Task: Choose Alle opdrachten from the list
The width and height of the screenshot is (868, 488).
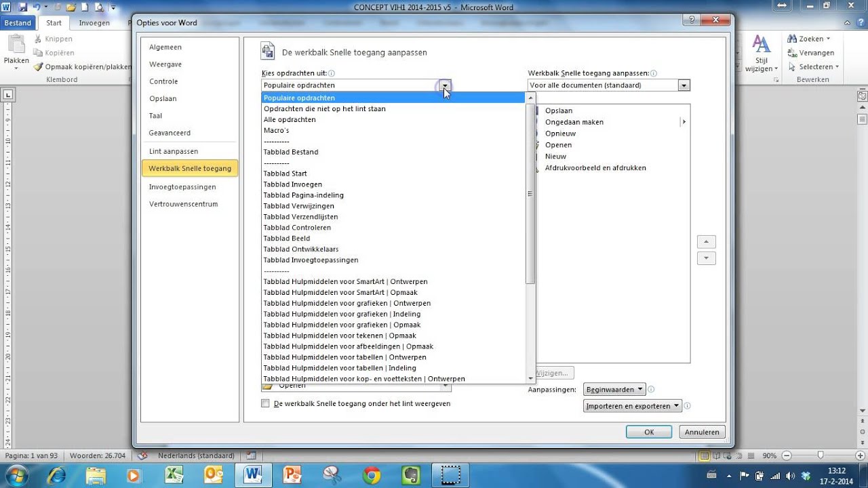Action: point(394,119)
